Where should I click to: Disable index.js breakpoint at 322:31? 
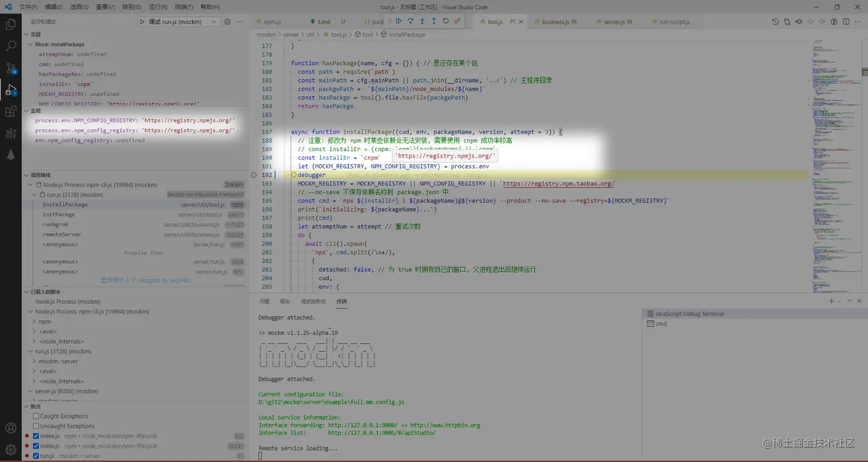pos(36,446)
